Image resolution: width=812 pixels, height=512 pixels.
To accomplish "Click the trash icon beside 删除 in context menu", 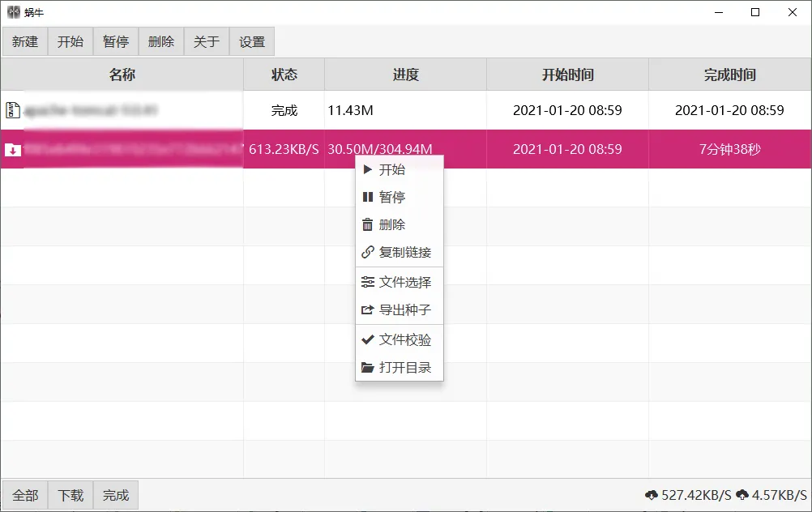I will pyautogui.click(x=368, y=224).
